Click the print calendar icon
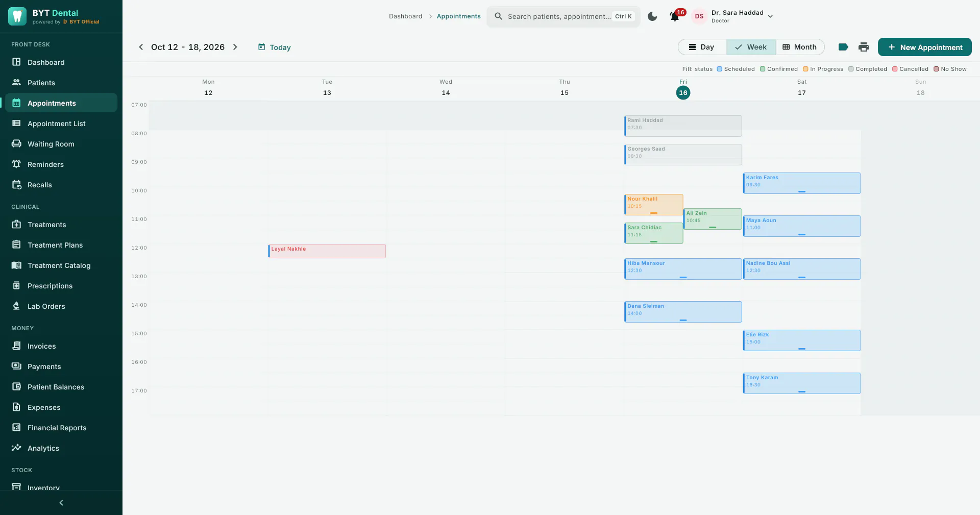980x515 pixels. (864, 47)
